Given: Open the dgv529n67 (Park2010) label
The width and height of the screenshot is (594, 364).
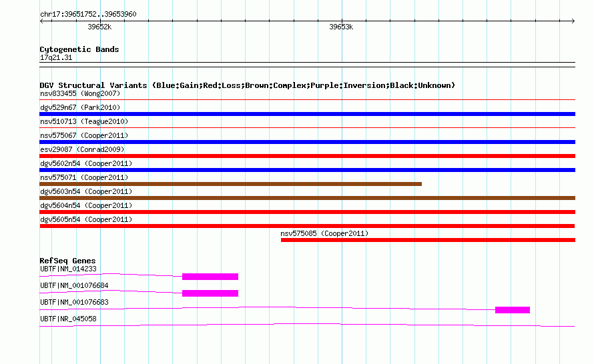Looking at the screenshot, I should pyautogui.click(x=80, y=107).
